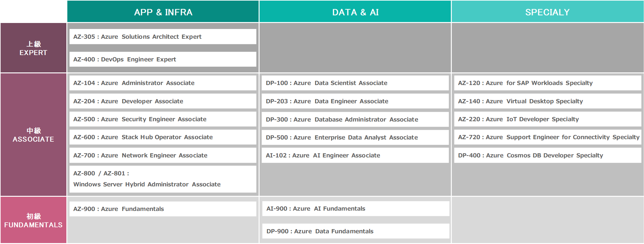644x244 pixels.
Task: Click the 中級 ASSOCIATE level label
Action: point(33,135)
